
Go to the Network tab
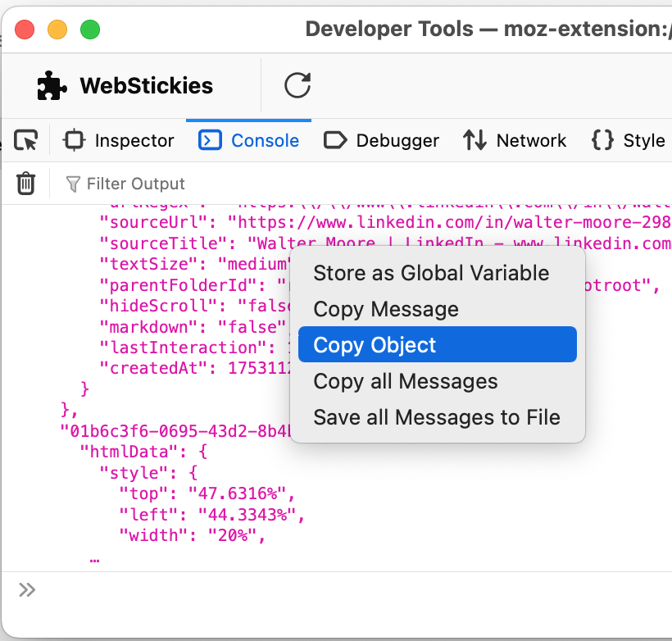(x=515, y=141)
